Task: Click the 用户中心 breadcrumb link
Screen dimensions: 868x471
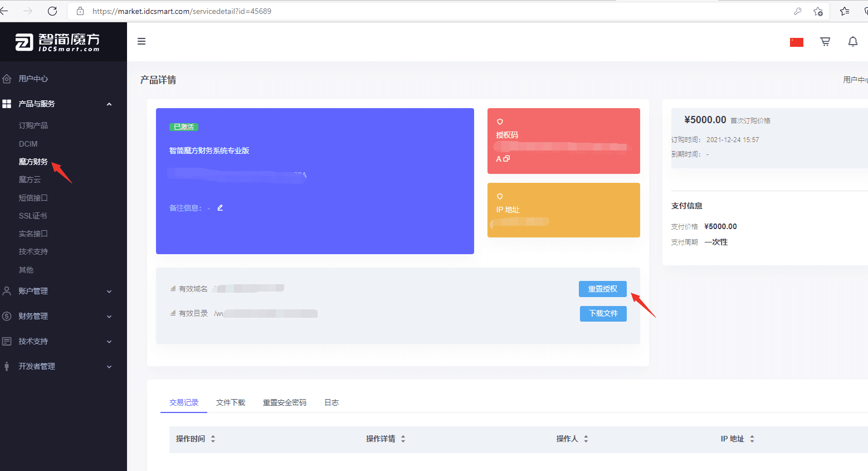Action: (x=855, y=80)
